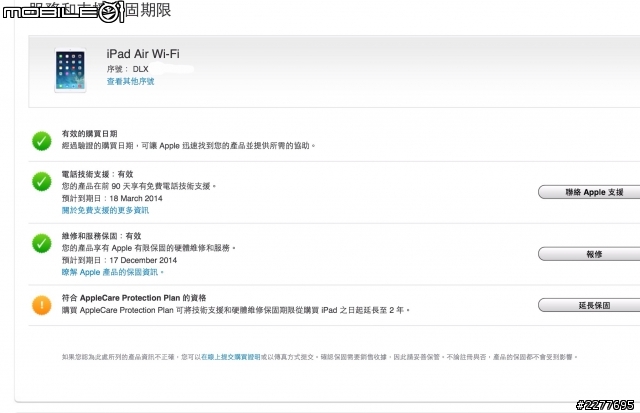Select the iPad Air Wi-Fi title text
The height and width of the screenshot is (413, 640).
[143, 54]
